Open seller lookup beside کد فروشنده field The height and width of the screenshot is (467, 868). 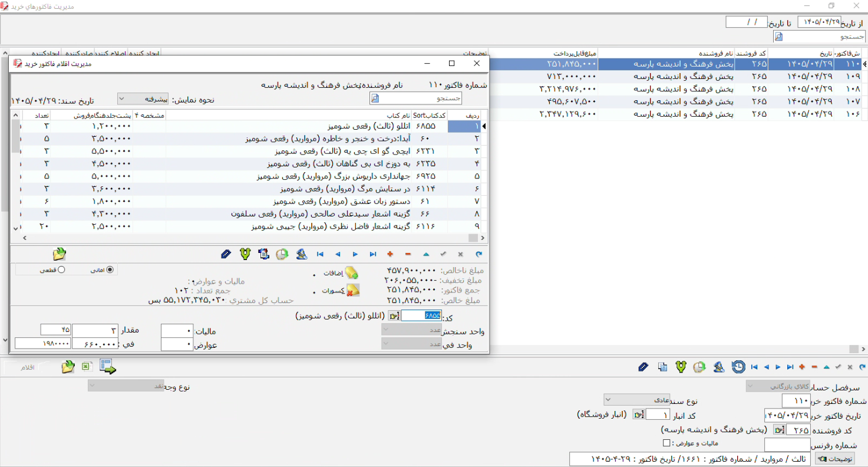(778, 430)
